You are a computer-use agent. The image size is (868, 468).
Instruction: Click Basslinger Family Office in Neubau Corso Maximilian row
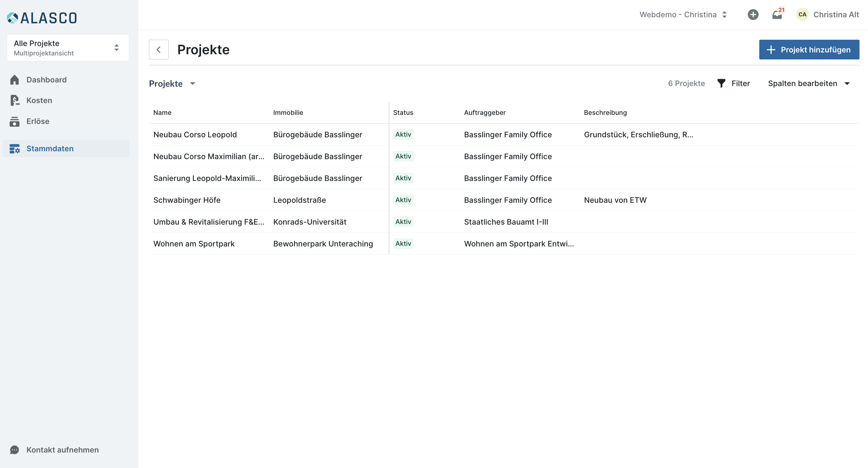click(508, 156)
